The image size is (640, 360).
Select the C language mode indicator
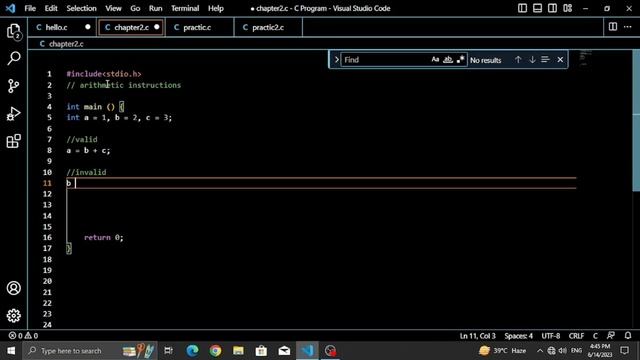595,336
